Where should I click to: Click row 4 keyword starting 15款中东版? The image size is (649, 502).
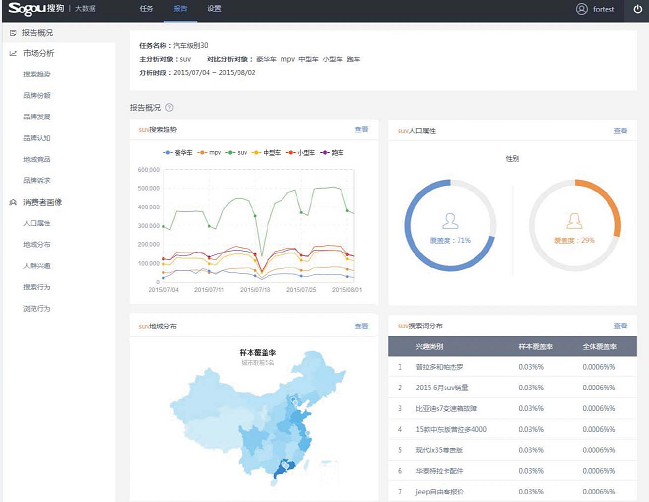point(451,429)
